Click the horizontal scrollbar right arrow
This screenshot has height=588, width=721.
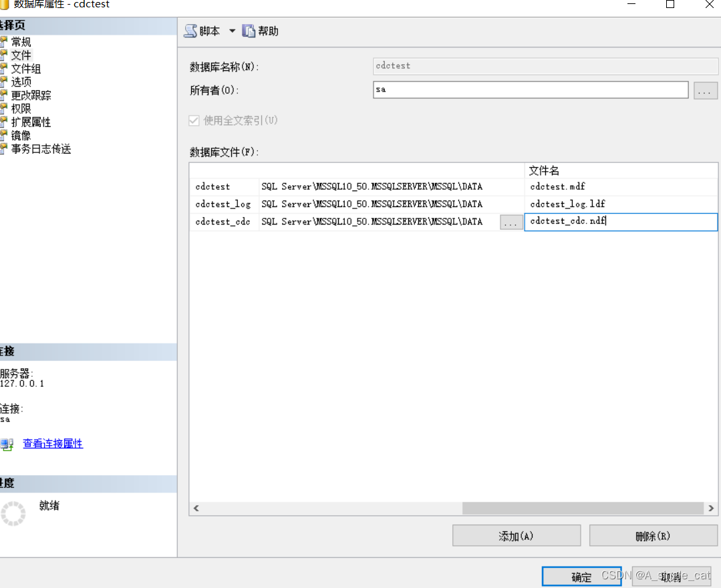point(711,508)
